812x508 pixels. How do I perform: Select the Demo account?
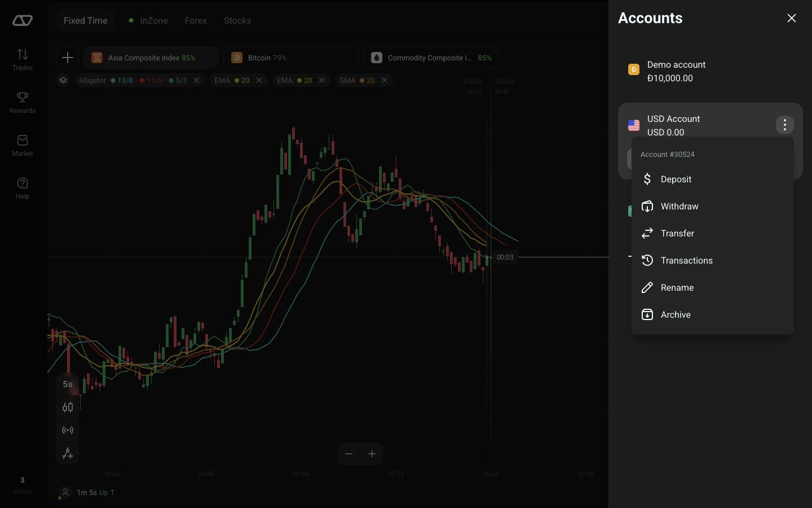pos(710,71)
